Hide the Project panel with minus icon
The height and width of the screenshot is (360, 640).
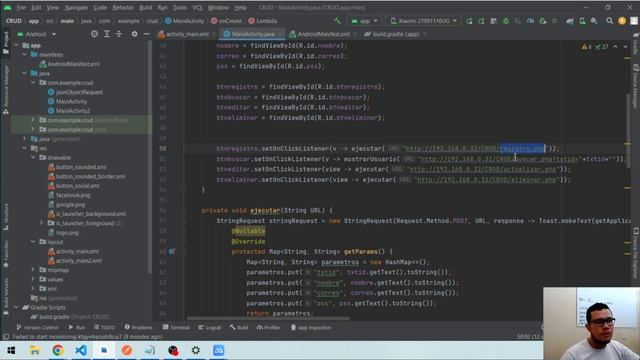146,34
